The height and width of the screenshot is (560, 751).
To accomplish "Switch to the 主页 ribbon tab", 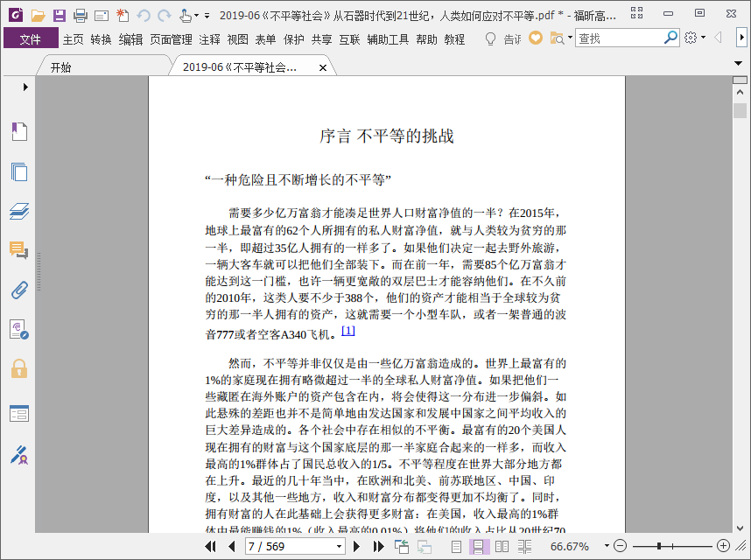I will coord(74,39).
